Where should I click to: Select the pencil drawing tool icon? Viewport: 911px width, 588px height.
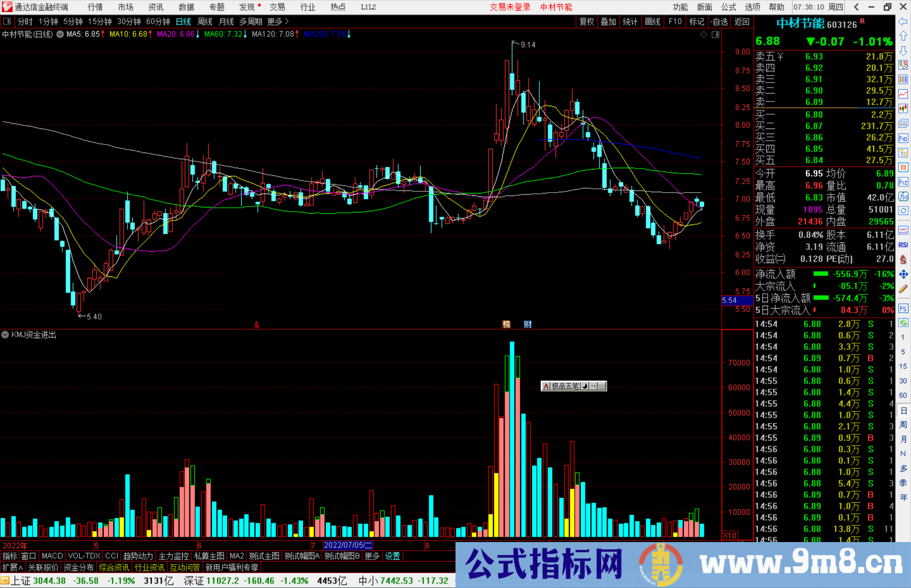[903, 289]
